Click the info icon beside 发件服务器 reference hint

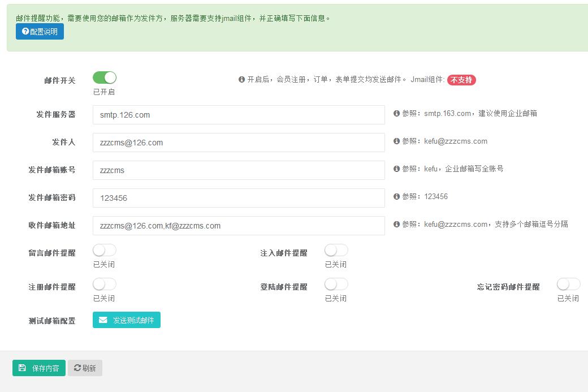coord(397,113)
